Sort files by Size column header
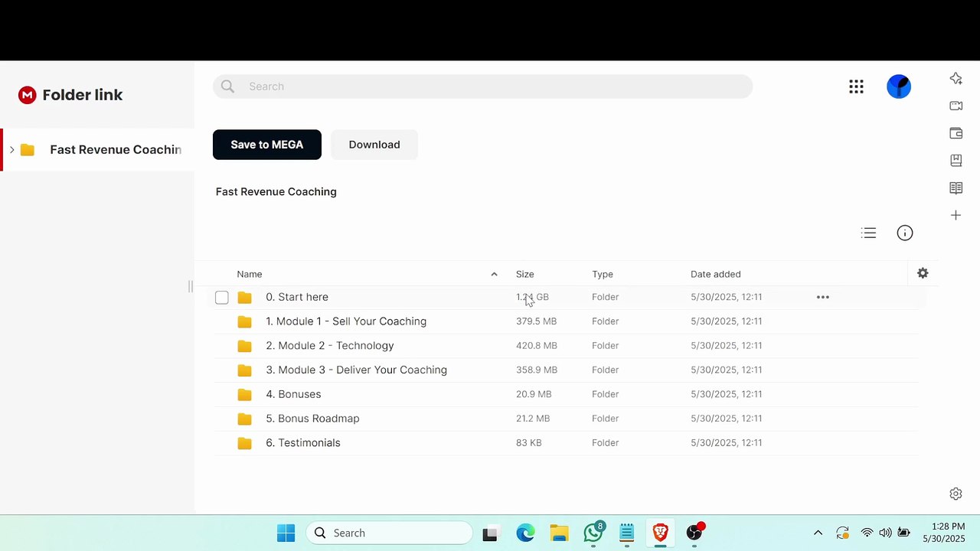 525,274
